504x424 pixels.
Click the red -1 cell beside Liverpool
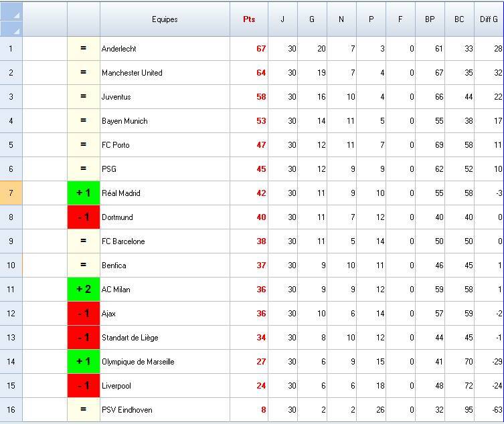click(84, 386)
